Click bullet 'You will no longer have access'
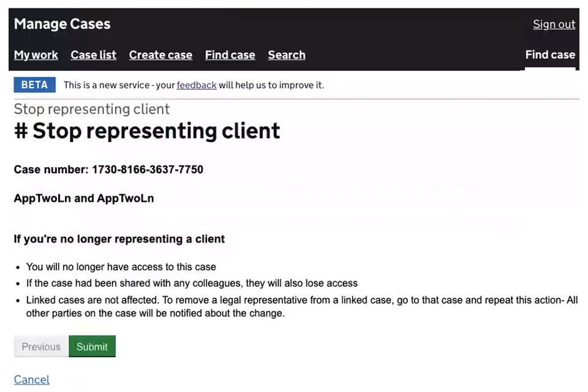Screen dimensions: 588x392 coord(121,267)
